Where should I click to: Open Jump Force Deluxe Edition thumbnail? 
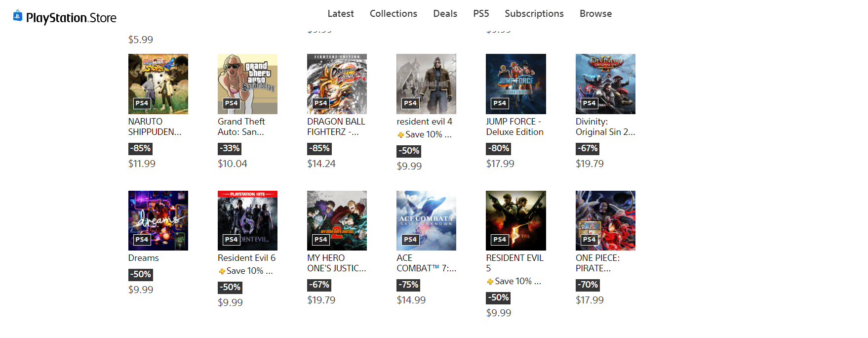click(515, 84)
